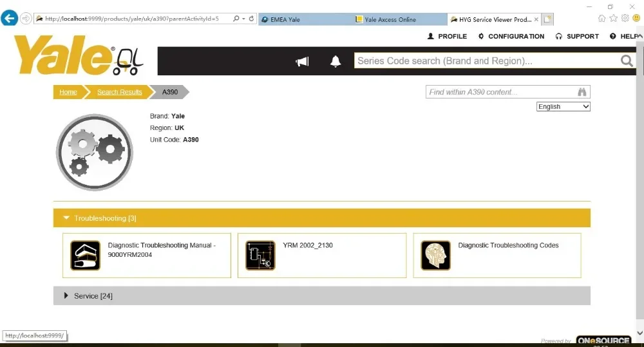This screenshot has height=347, width=644.
Task: Switch to the EMEA Yale tab
Action: coord(305,19)
